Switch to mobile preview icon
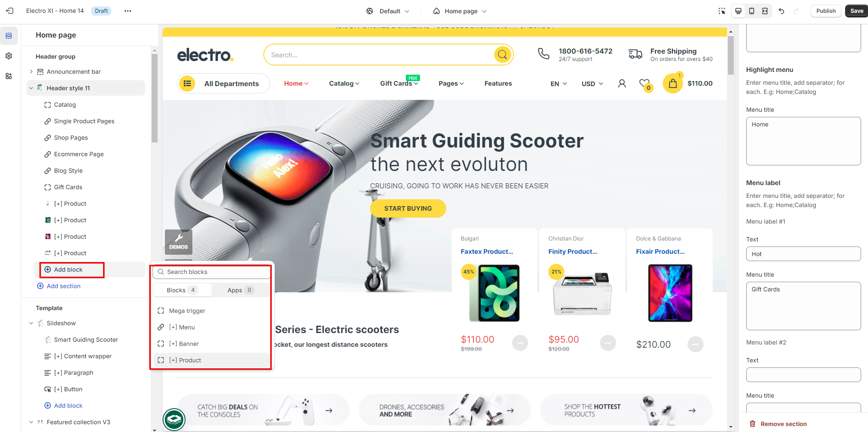This screenshot has width=868, height=432. click(752, 11)
